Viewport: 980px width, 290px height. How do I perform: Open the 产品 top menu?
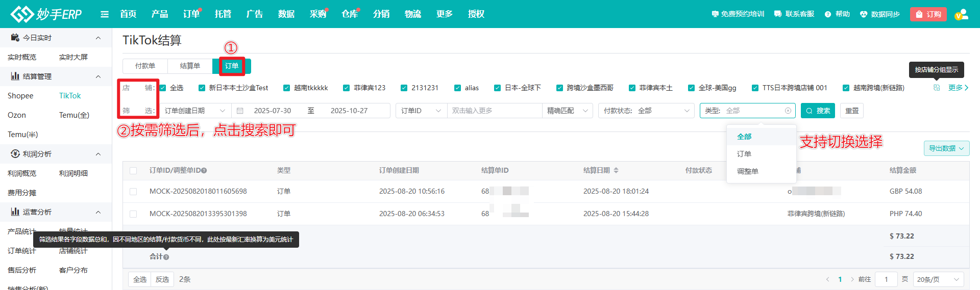(x=160, y=14)
